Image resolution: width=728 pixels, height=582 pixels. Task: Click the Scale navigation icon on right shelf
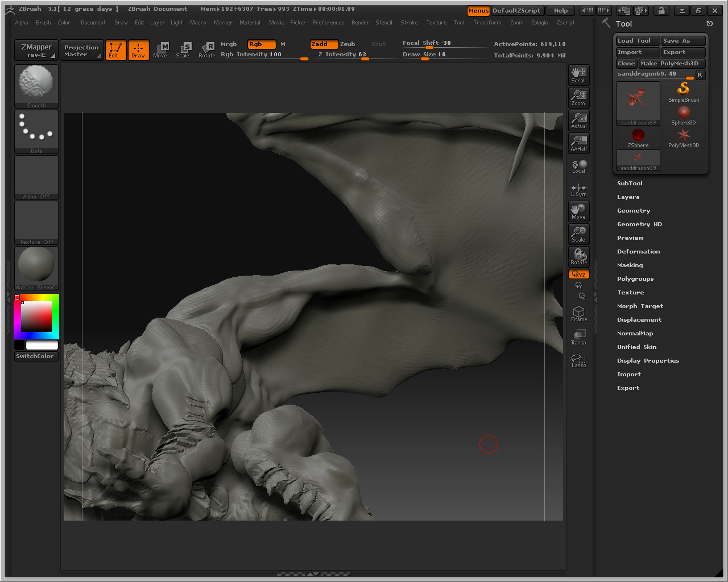point(579,234)
